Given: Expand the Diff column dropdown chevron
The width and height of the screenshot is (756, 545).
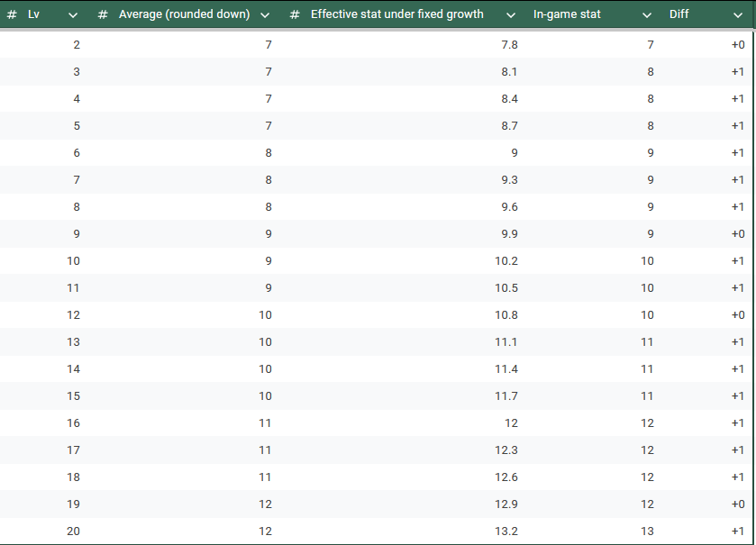Looking at the screenshot, I should [739, 15].
